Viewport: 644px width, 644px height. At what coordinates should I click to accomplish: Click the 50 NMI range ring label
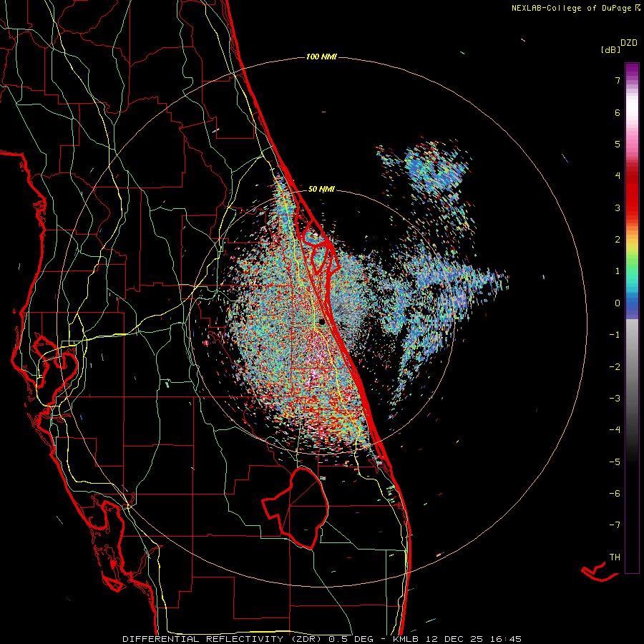[x=321, y=190]
